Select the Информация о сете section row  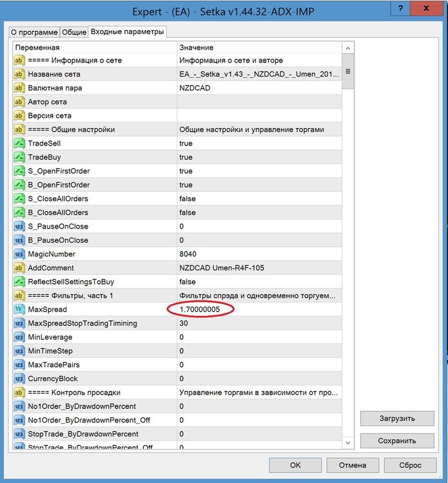pos(177,61)
